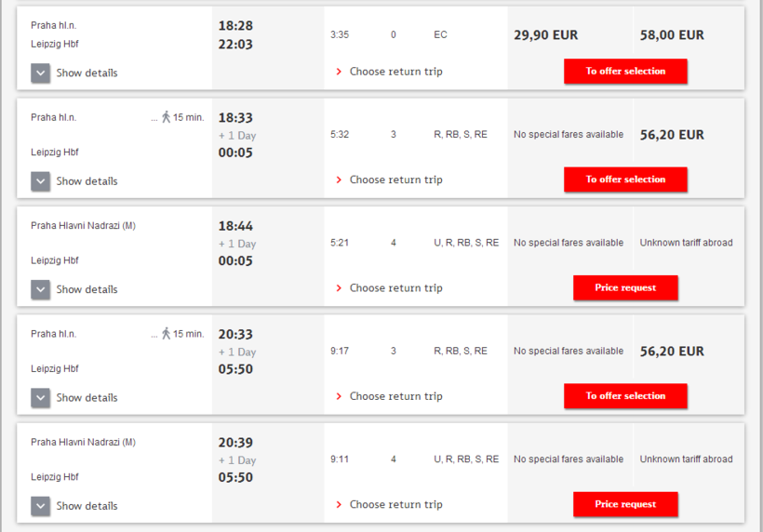Viewport: 763px width, 532px height.
Task: Click red arrow beside 18:44 return trip
Action: point(339,288)
